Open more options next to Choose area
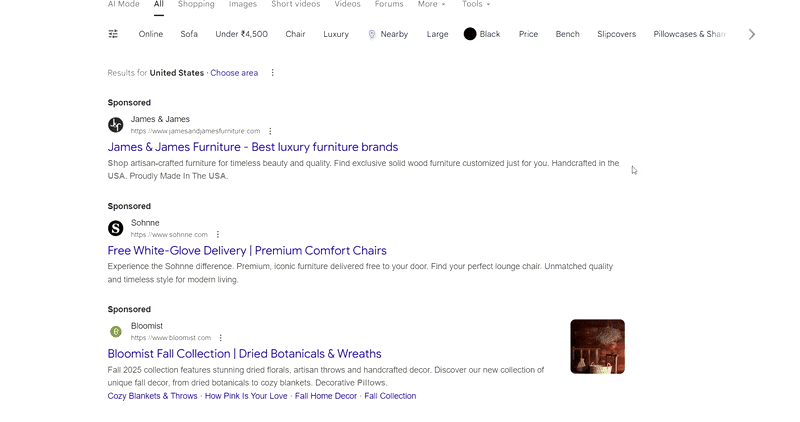The image size is (800, 422). (x=273, y=73)
